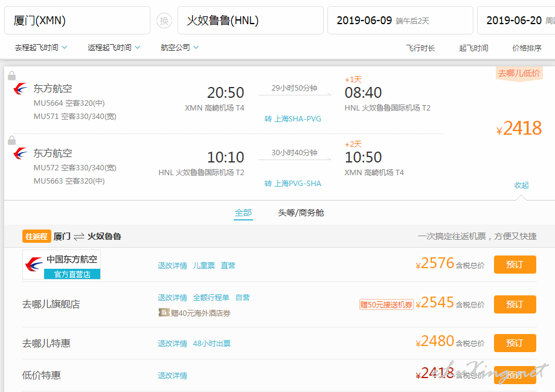555x392 pixels.
Task: Click the 10:50 return arrival time
Action: 363,157
